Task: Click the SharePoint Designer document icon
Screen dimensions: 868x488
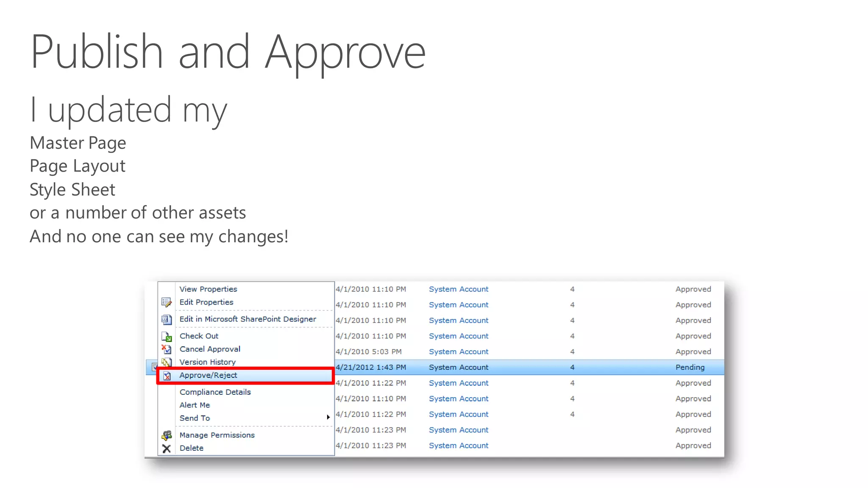Action: coord(166,319)
